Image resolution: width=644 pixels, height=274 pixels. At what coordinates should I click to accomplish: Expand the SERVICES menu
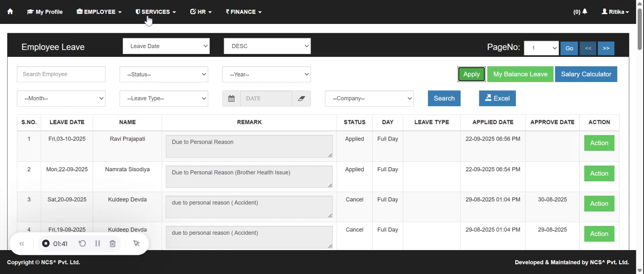(x=156, y=12)
